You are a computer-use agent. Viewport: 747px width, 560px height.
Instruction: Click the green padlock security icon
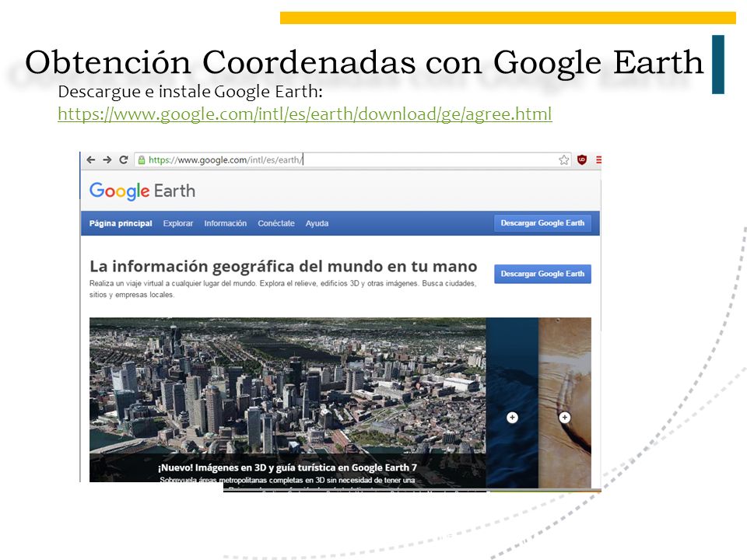(x=142, y=160)
